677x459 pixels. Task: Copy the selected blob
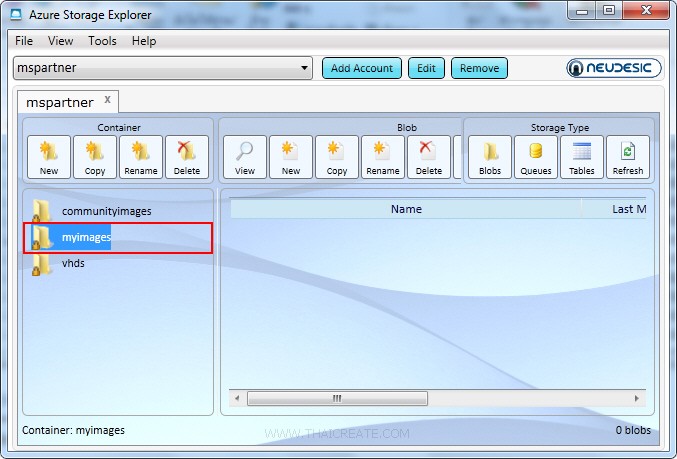tap(337, 157)
